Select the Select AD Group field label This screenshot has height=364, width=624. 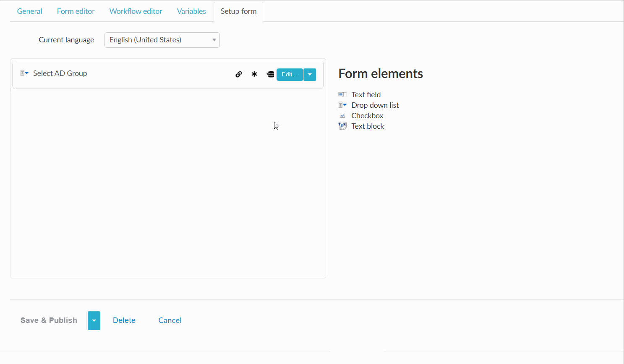(60, 73)
